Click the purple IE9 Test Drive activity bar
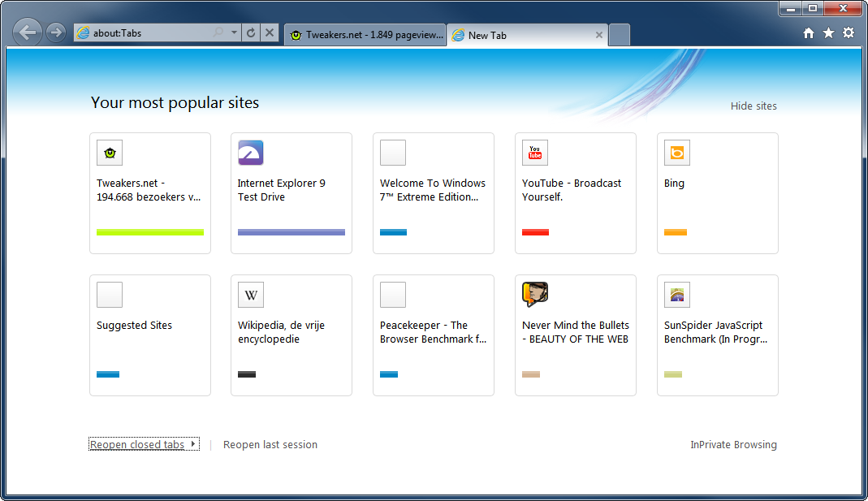The image size is (868, 501). (x=291, y=232)
